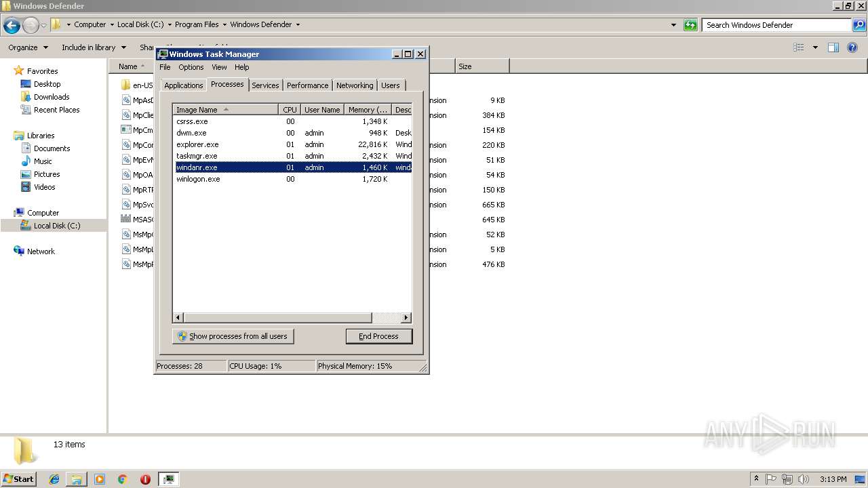The image size is (868, 488).
Task: Expand the Computer breadcrumb arrow
Action: pyautogui.click(x=112, y=25)
